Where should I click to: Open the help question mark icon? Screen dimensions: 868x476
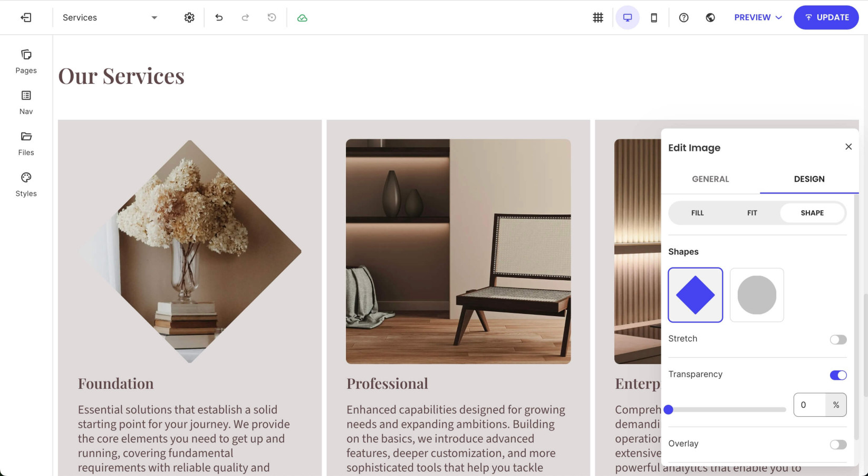[x=684, y=17]
